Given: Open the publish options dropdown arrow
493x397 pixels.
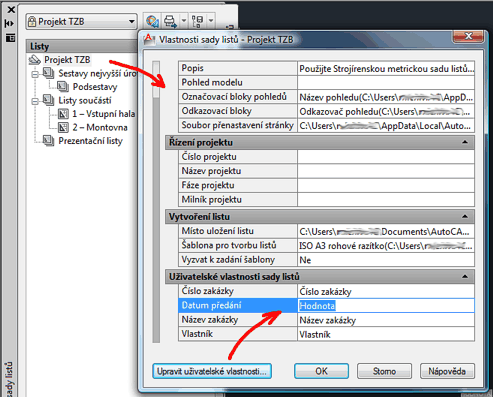Looking at the screenshot, I should 184,21.
